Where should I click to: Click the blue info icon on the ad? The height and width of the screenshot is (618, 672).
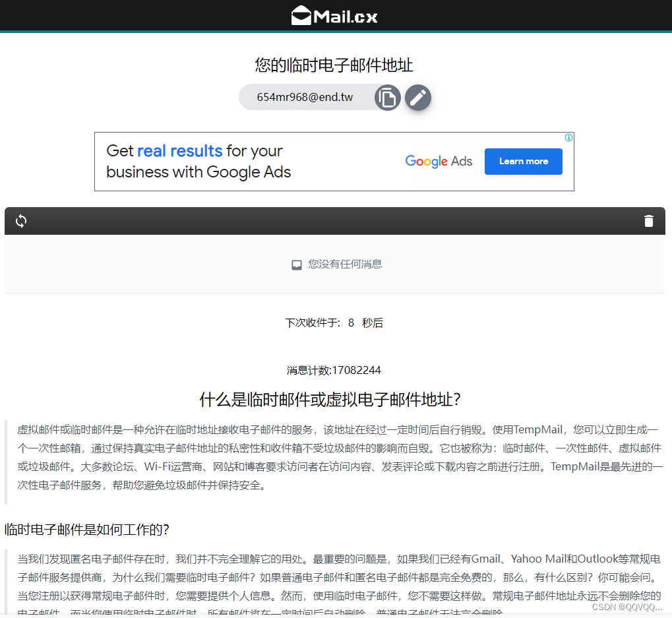pyautogui.click(x=568, y=137)
